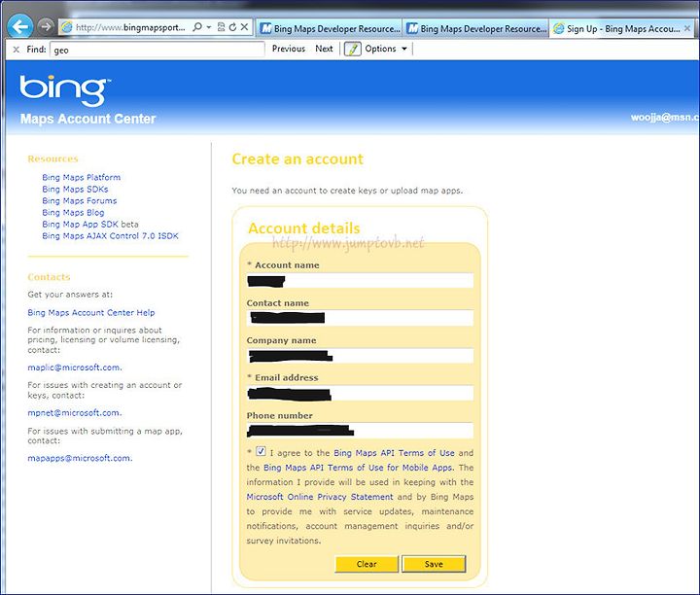Close the Find bar
700x595 pixels.
pos(17,50)
